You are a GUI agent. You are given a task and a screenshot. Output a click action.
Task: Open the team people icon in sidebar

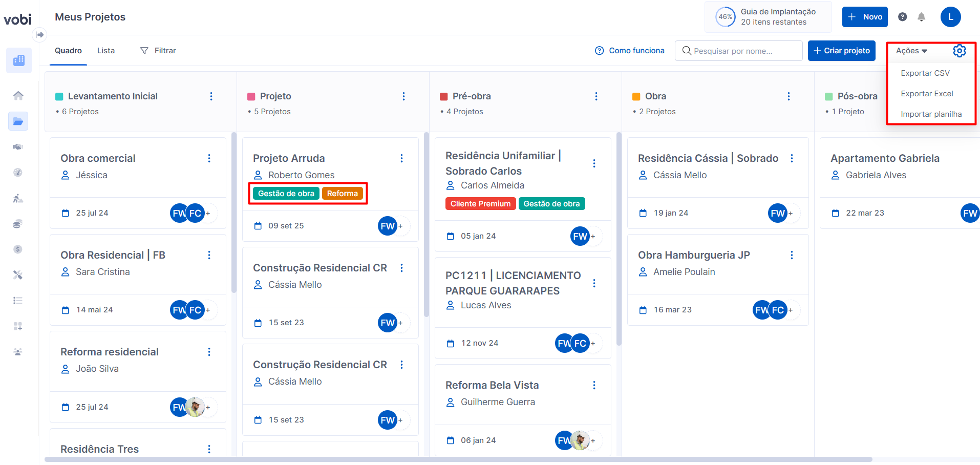[x=18, y=352]
